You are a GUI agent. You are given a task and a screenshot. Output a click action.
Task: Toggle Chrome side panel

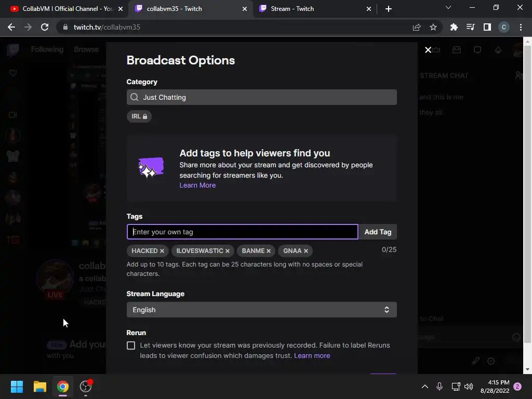pos(487,27)
